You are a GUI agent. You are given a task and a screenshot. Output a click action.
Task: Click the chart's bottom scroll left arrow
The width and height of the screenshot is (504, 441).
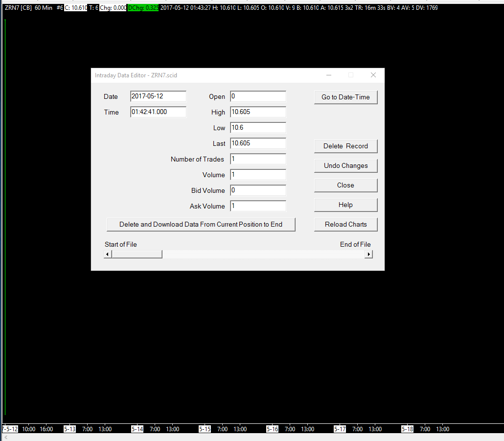[x=6, y=438]
